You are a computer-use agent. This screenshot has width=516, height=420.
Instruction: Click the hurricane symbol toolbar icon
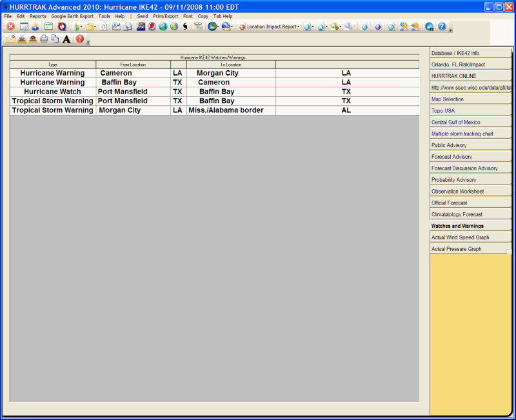[x=185, y=27]
